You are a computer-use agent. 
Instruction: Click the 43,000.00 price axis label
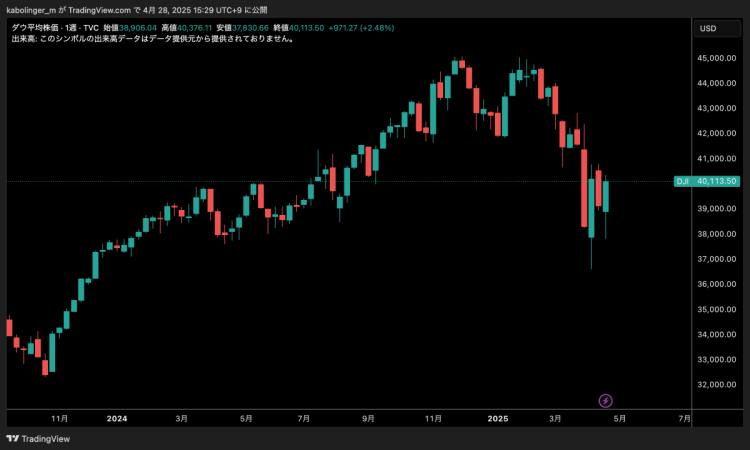point(717,108)
